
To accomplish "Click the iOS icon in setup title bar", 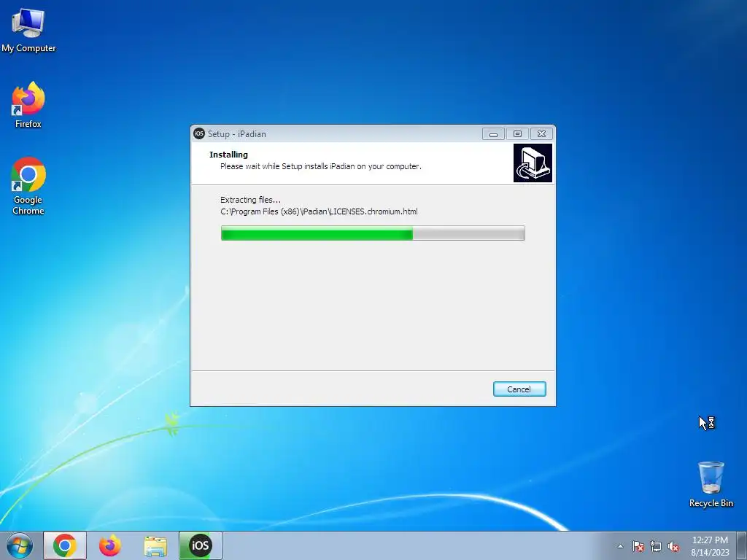I will pyautogui.click(x=198, y=134).
